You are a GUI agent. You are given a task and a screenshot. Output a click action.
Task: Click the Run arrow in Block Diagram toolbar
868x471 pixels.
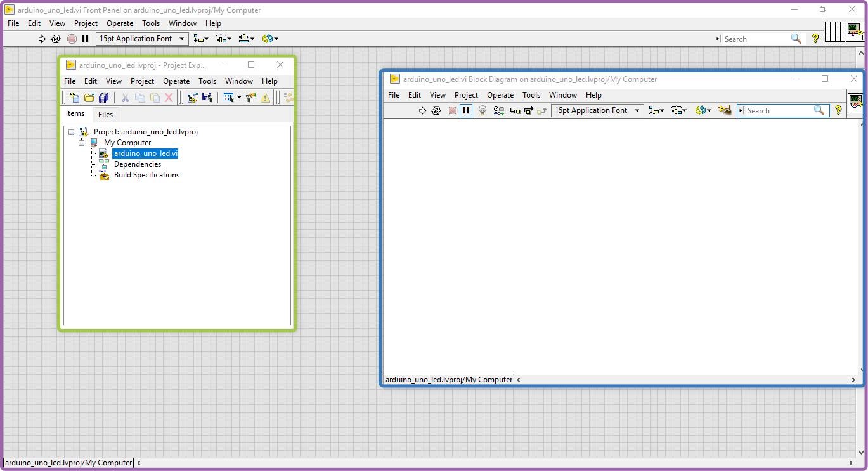(422, 110)
